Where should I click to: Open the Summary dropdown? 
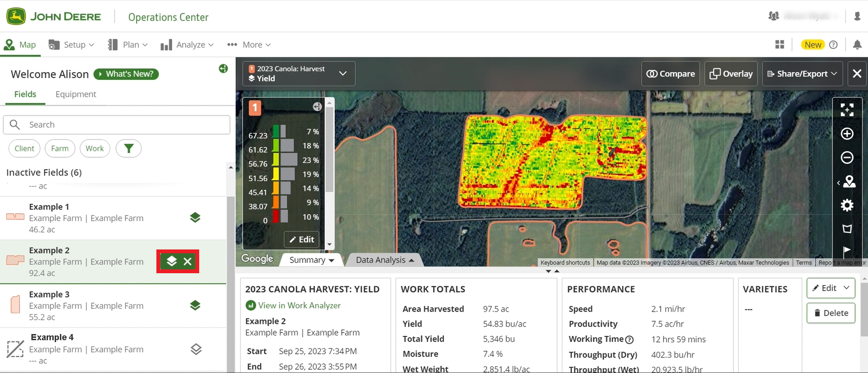tap(312, 260)
